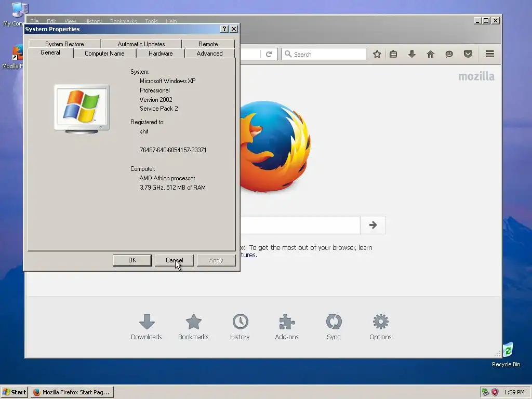Click the Start button
532x399 pixels.
click(14, 392)
